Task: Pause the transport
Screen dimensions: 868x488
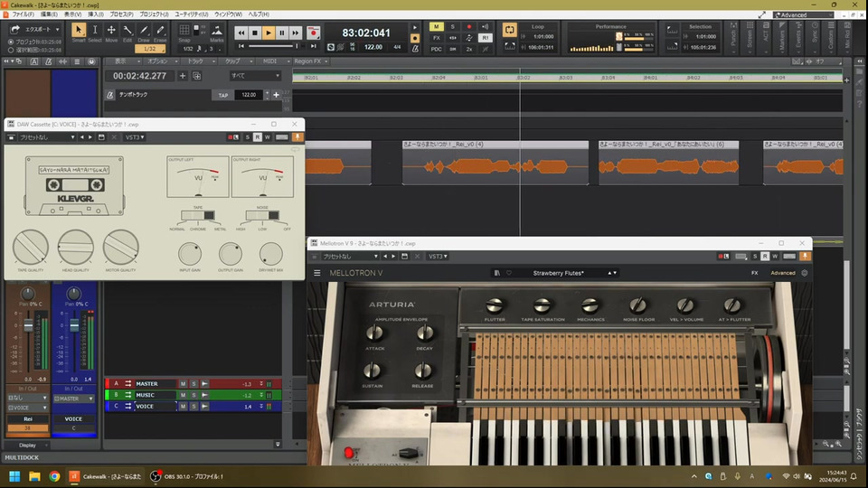Action: point(282,33)
